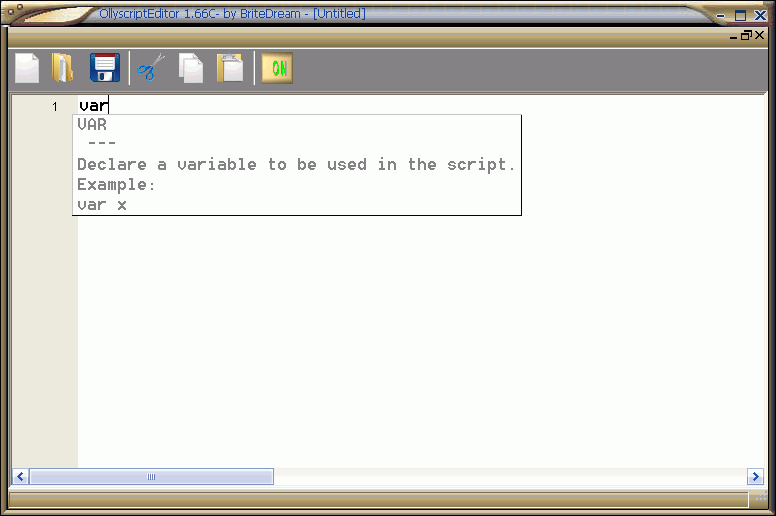Click the OllyscriptEditor title bar text
This screenshot has width=776, height=516.
[232, 14]
